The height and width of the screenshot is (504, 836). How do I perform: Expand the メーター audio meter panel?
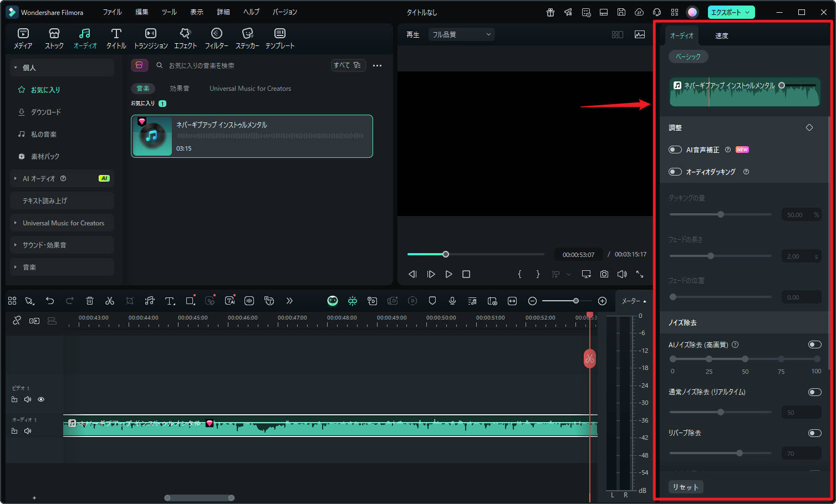[x=634, y=301]
